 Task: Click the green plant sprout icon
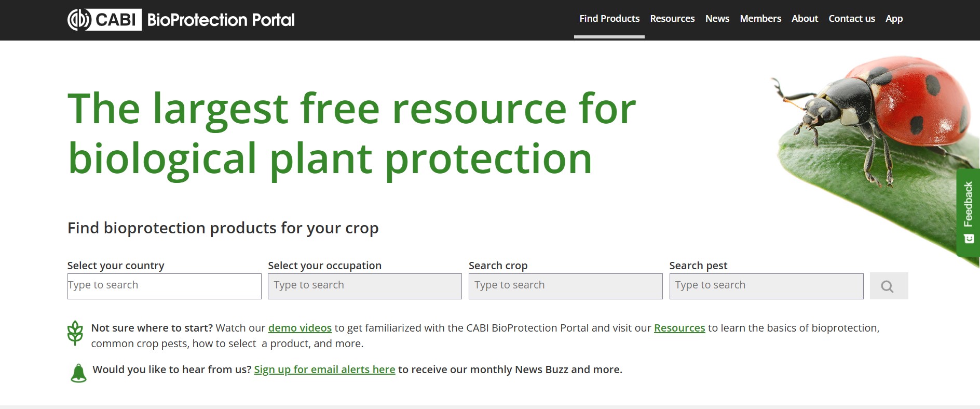click(x=75, y=333)
